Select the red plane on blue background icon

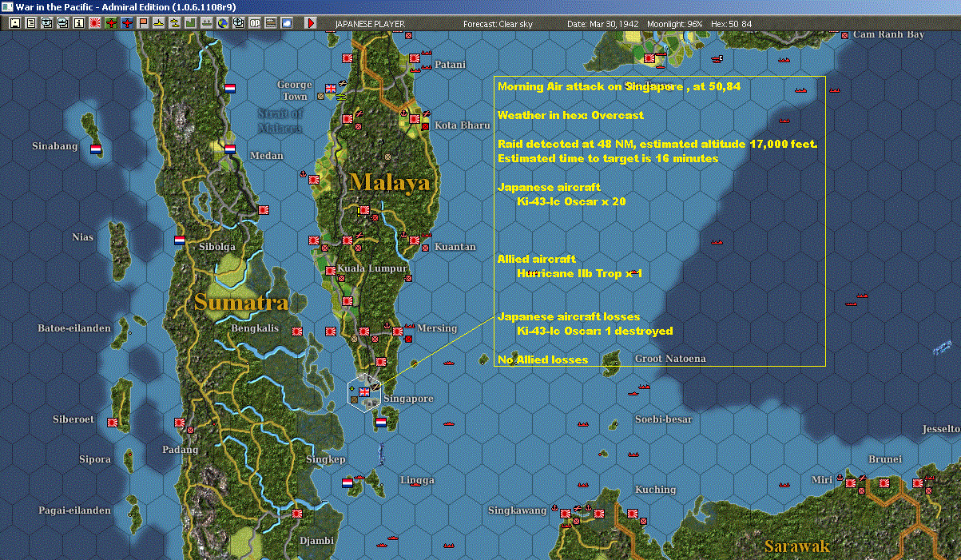pyautogui.click(x=127, y=23)
